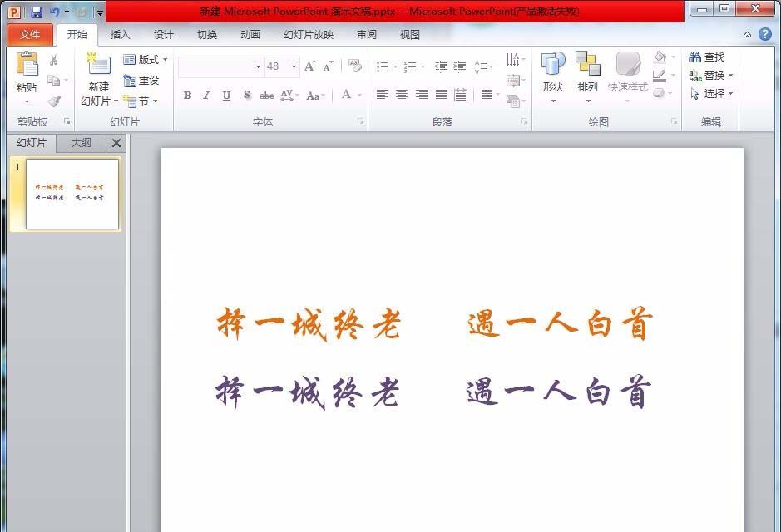Click the Replace (替换) button
Image resolution: width=781 pixels, height=532 pixels.
711,76
